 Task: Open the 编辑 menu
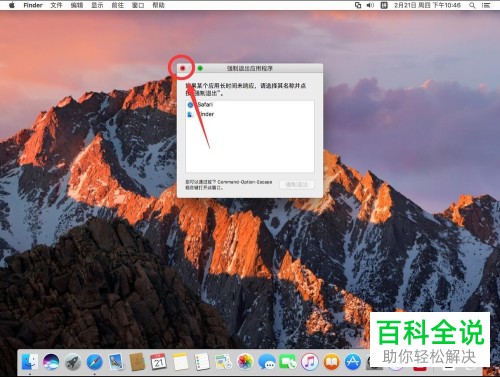tap(77, 5)
